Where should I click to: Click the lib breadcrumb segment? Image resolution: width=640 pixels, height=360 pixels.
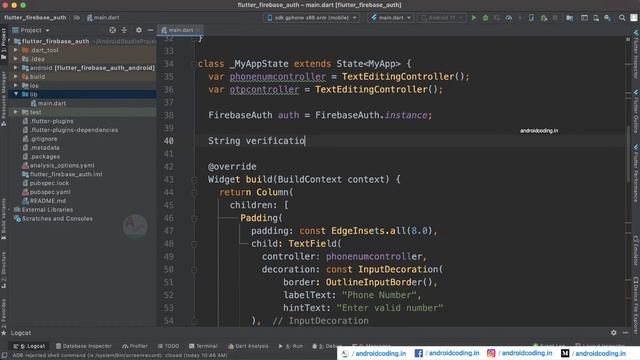click(76, 18)
